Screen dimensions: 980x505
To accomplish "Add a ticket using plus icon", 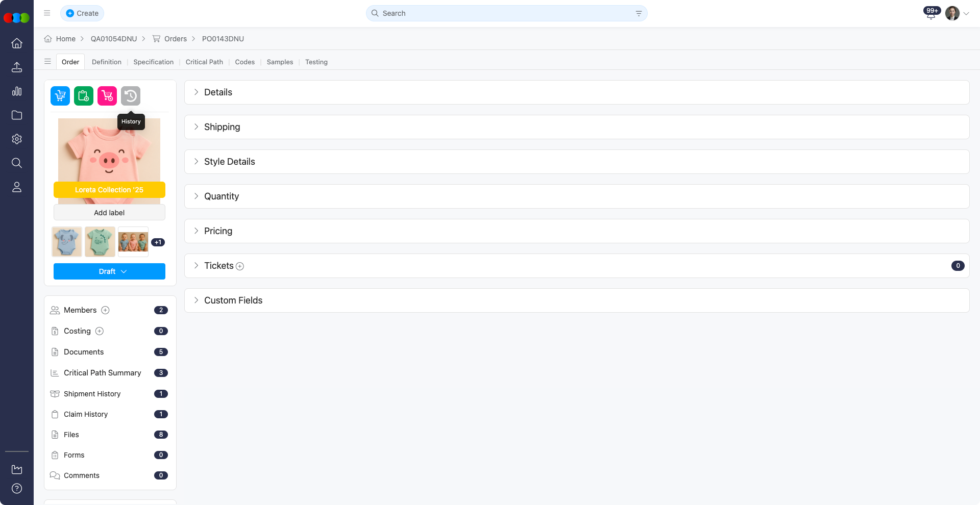I will 240,266.
